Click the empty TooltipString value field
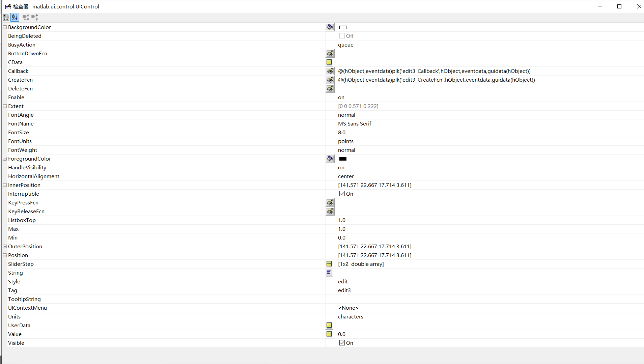 [x=484, y=299]
